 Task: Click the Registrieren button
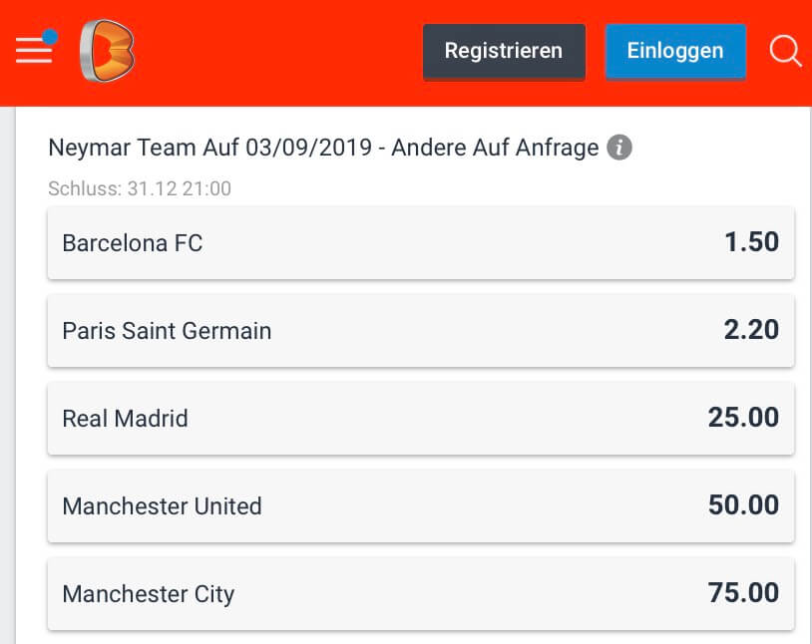(x=504, y=51)
